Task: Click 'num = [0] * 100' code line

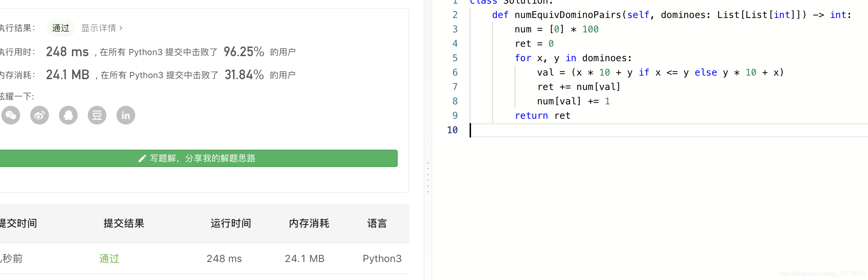Action: pos(557,29)
